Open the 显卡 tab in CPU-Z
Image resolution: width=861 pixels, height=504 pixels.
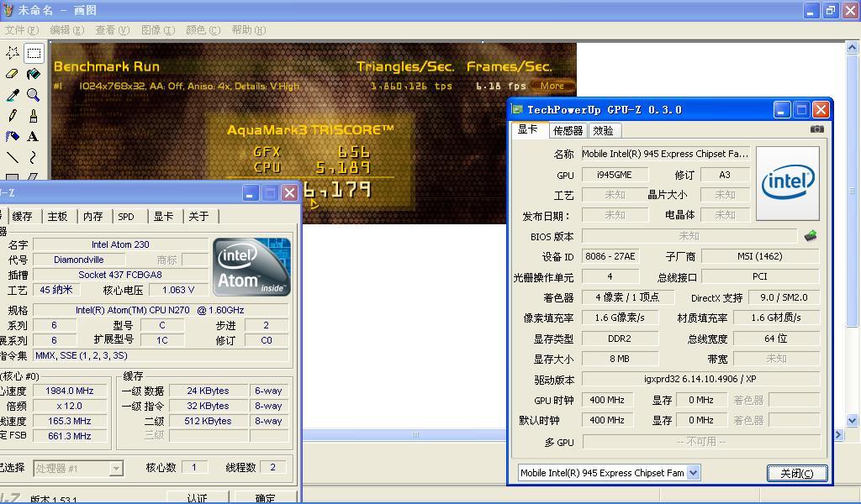click(163, 216)
